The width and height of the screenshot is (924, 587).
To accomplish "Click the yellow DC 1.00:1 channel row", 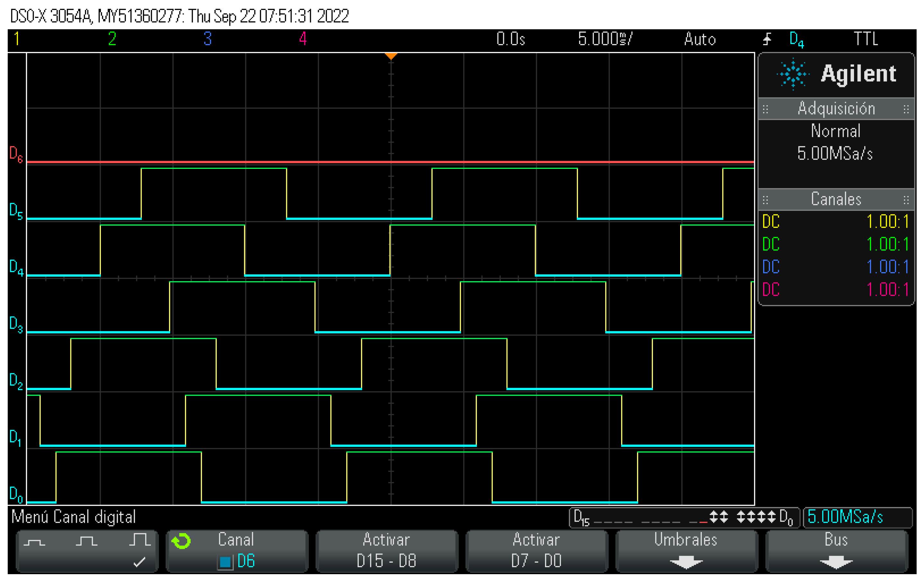I will click(836, 222).
